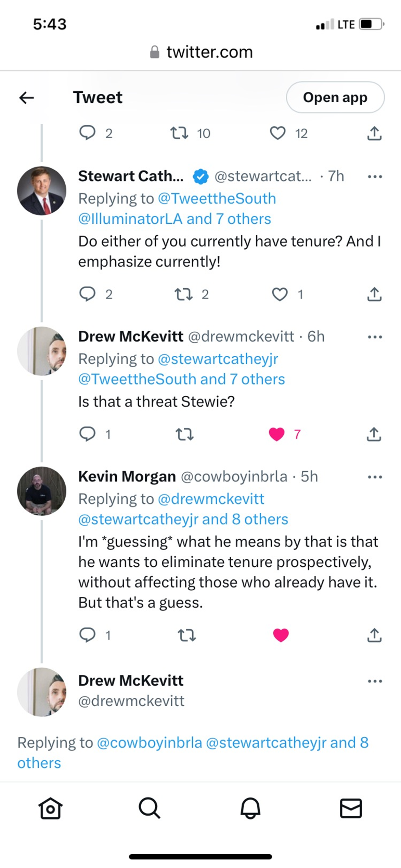Go back using the arrow icon

[x=27, y=98]
